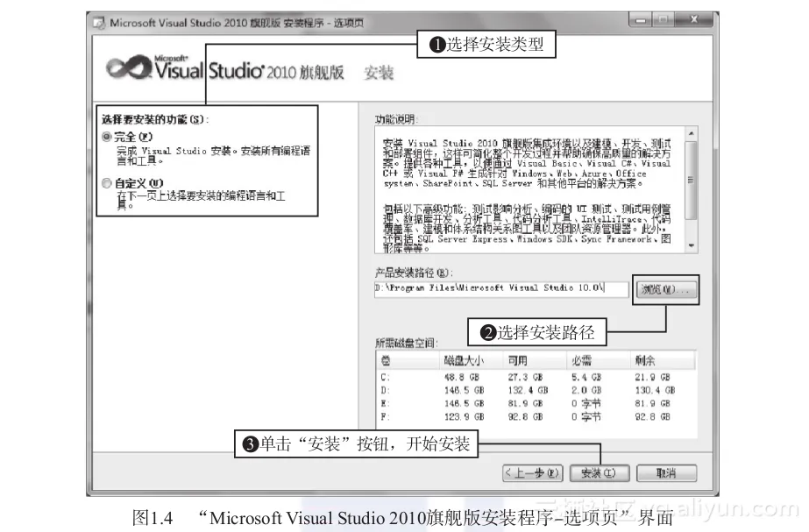Viewport: 809px width, 532px height.
Task: Click the 浏览 (Browse) button
Action: 665,289
